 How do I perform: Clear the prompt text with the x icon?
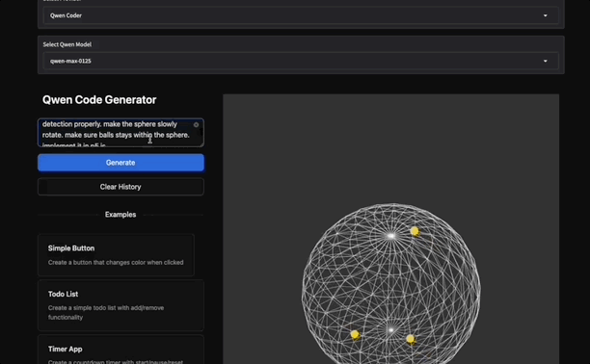[196, 125]
